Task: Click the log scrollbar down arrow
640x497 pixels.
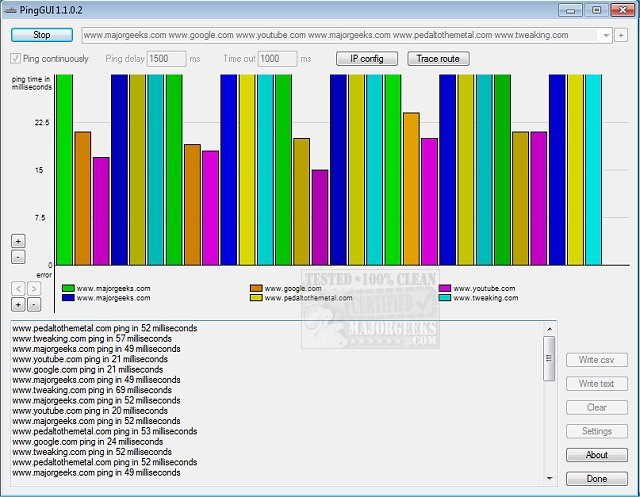Action: [x=549, y=478]
